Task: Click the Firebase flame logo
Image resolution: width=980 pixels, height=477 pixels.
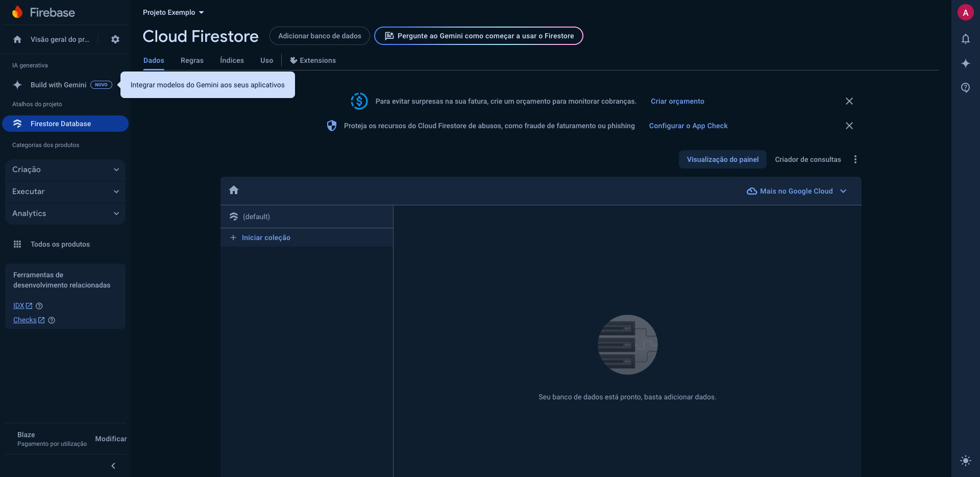Action: tap(17, 12)
